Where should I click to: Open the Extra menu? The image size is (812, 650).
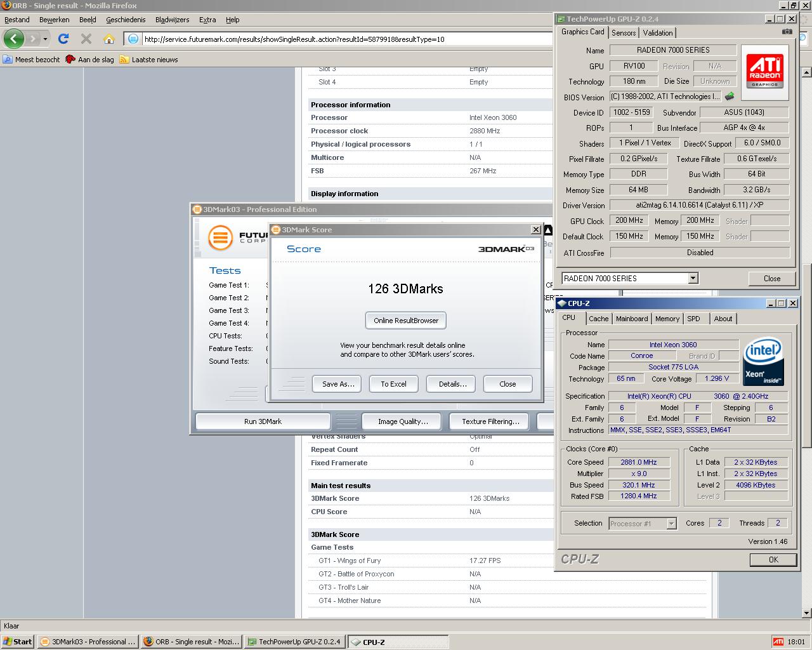click(207, 20)
